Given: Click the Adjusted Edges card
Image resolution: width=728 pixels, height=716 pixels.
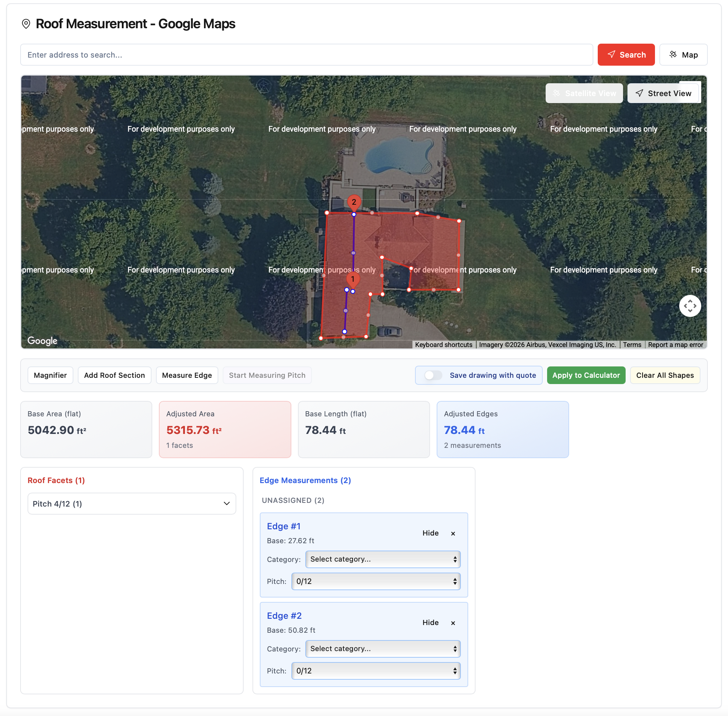Looking at the screenshot, I should [503, 430].
